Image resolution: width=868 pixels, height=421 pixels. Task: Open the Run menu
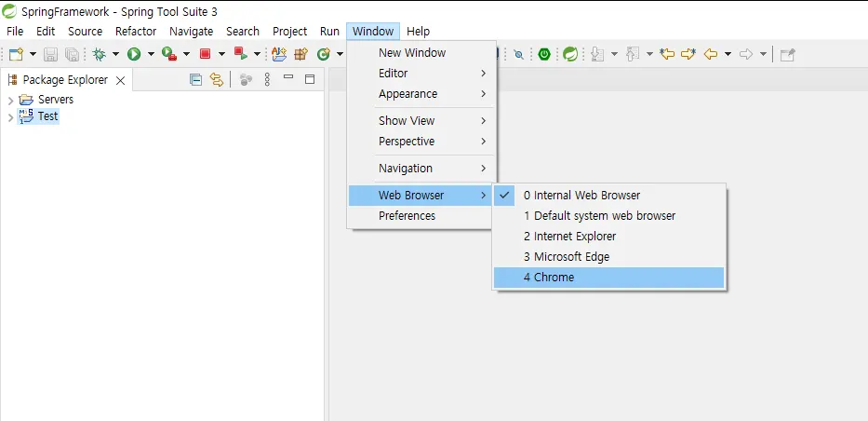pos(329,32)
